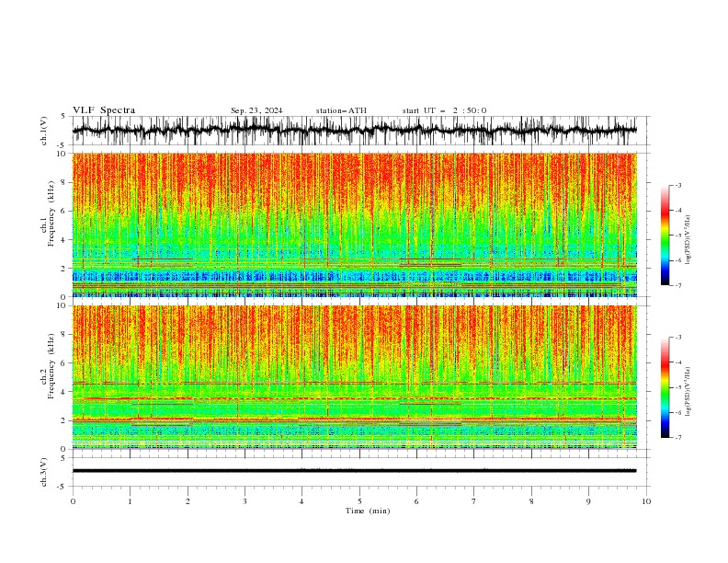This screenshot has width=728, height=563.
Task: Click time axis tick label '10'
Action: coord(646,501)
